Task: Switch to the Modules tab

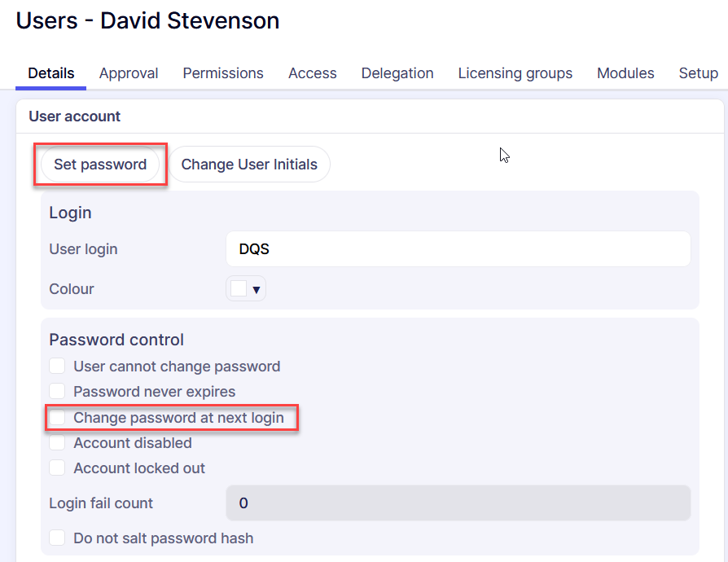Action: pyautogui.click(x=625, y=73)
